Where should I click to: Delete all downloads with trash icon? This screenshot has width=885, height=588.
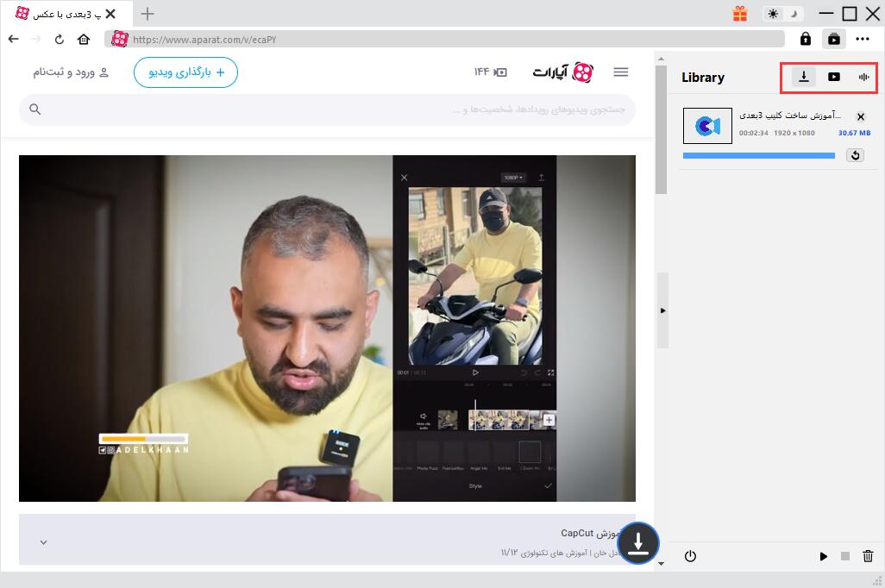point(868,556)
